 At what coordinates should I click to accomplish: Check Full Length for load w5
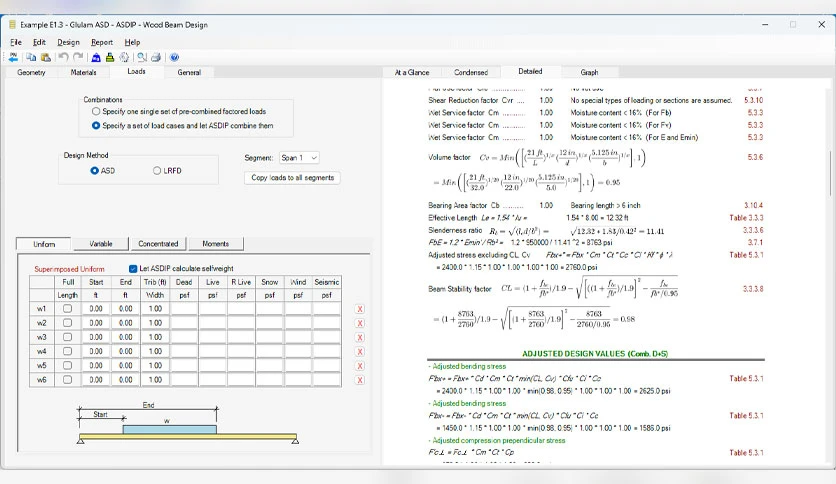(67, 366)
